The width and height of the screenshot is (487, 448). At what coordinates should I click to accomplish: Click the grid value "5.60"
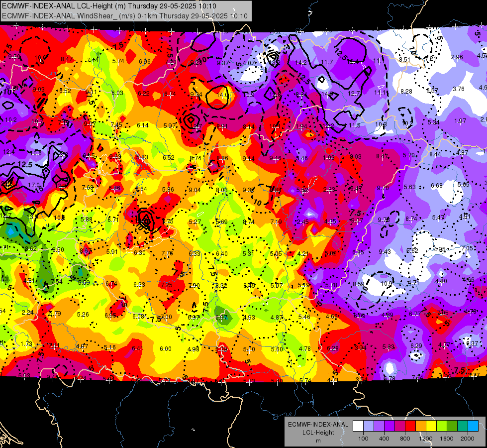click(x=277, y=349)
